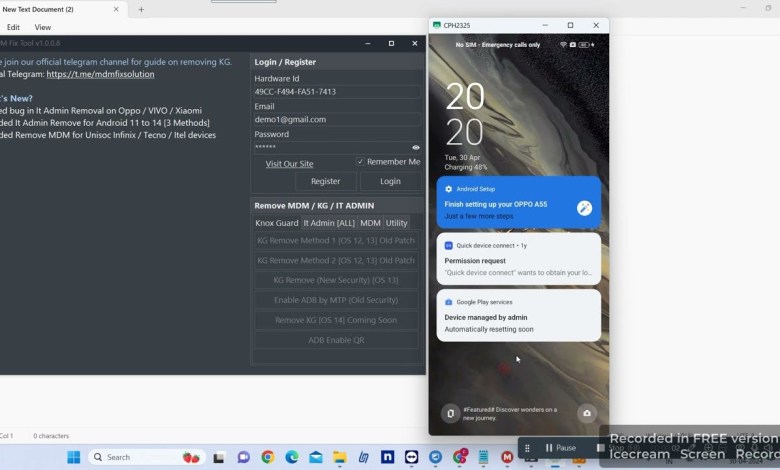Tap the setup wand icon in notification
Screen dimensions: 780x470
584,208
